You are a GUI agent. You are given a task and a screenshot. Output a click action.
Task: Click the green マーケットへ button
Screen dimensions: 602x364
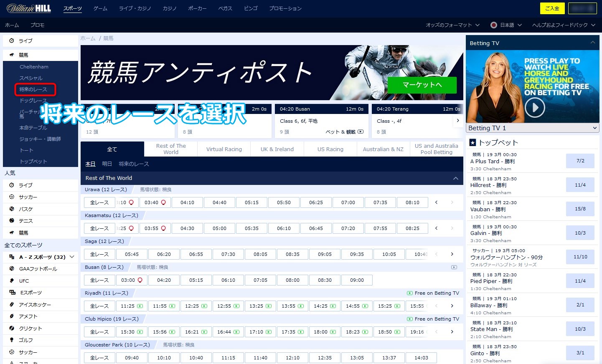point(422,85)
